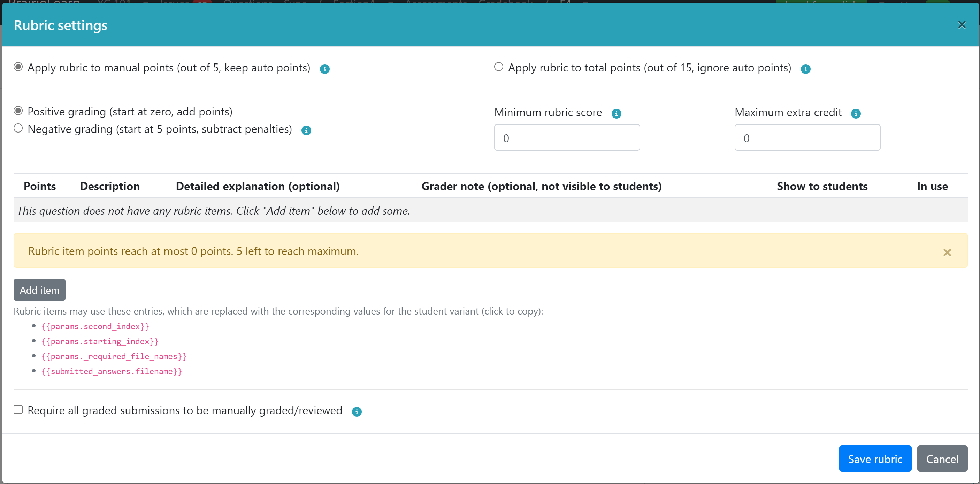Select Apply rubric to total points
980x484 pixels.
click(498, 67)
